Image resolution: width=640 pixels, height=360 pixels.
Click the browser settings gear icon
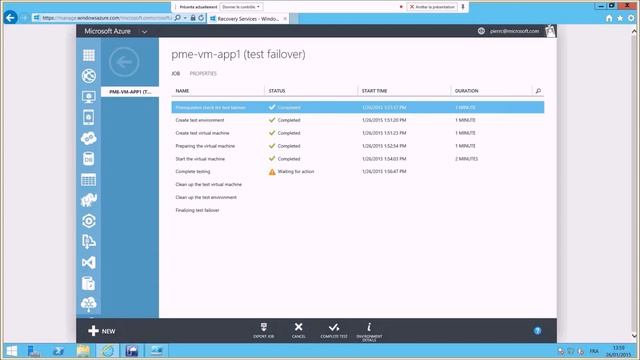tap(631, 18)
